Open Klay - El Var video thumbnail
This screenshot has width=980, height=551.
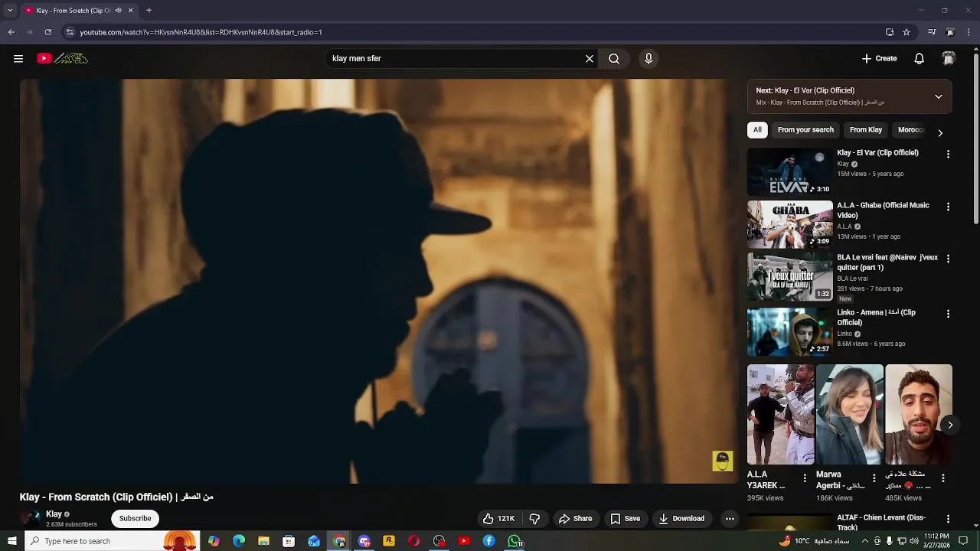coord(789,172)
